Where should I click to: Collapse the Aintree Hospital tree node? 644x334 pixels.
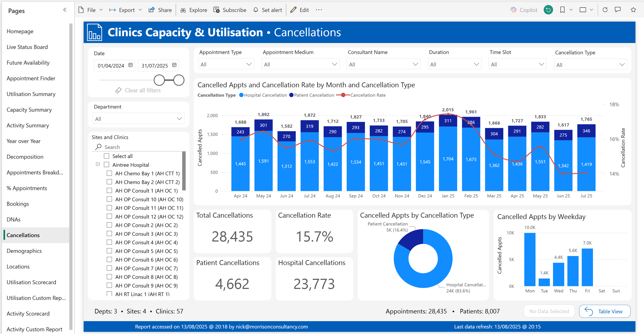click(x=98, y=164)
